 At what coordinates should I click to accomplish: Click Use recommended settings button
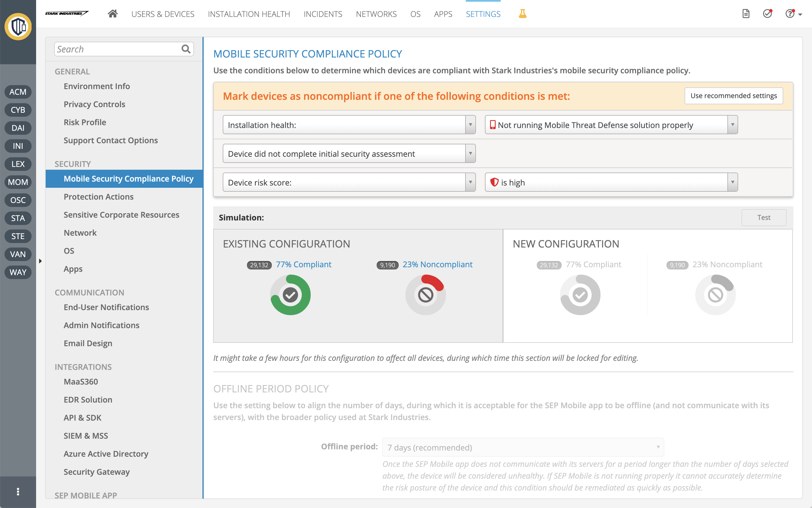pos(733,96)
